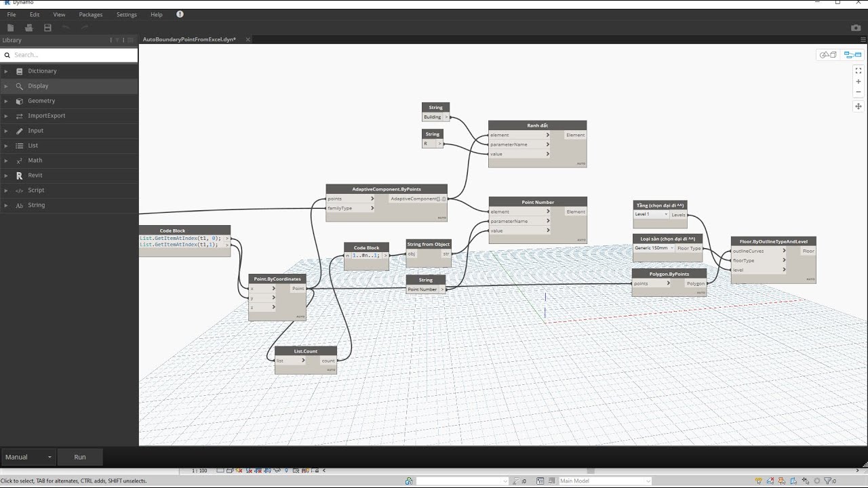Image resolution: width=868 pixels, height=488 pixels.
Task: Expand the Dictionary library category
Action: [x=6, y=71]
